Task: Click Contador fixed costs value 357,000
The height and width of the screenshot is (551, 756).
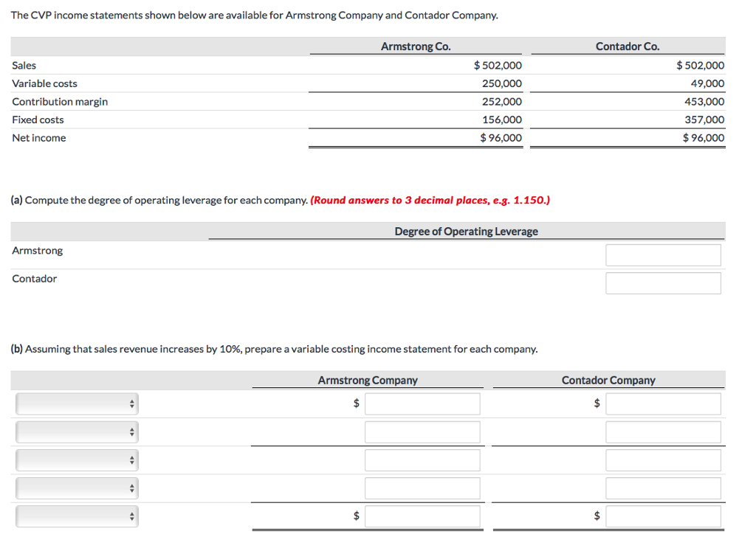Action: click(x=704, y=120)
